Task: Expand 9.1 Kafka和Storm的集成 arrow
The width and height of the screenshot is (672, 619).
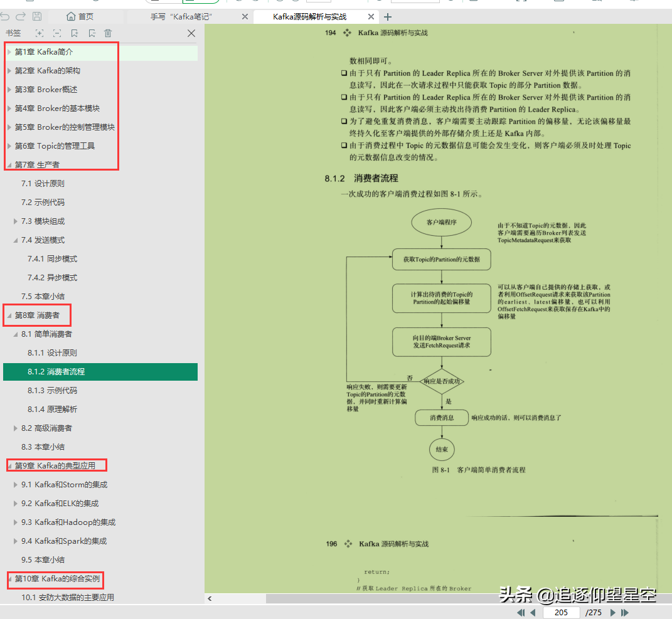Action: pyautogui.click(x=16, y=485)
